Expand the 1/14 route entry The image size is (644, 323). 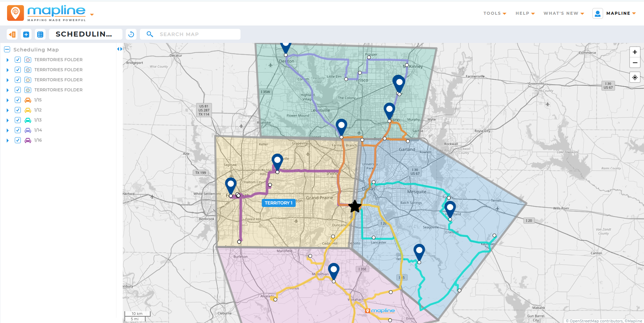[8, 130]
